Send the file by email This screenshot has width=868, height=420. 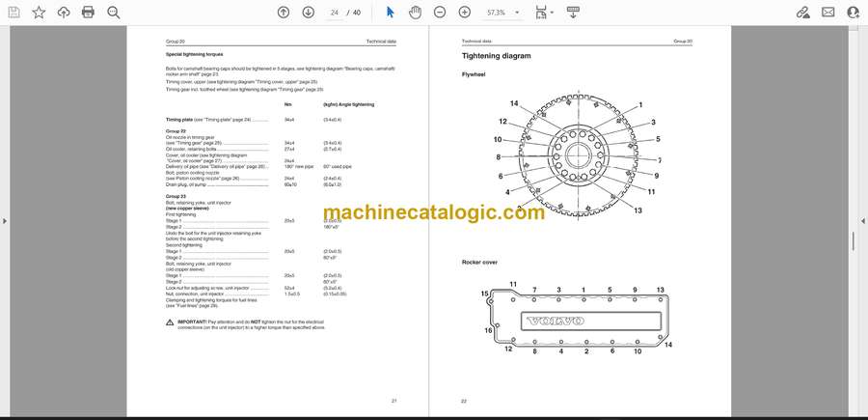[x=828, y=13]
